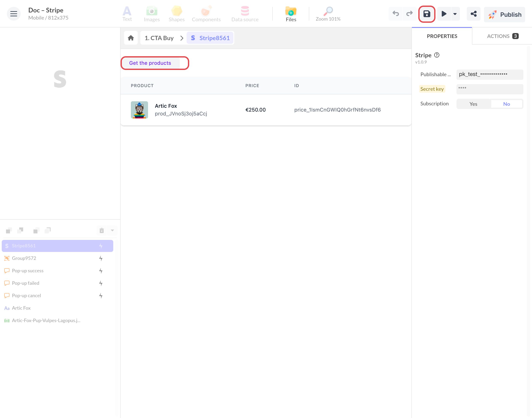This screenshot has height=418, width=532.
Task: Select the Pop-up success layer
Action: tap(57, 271)
